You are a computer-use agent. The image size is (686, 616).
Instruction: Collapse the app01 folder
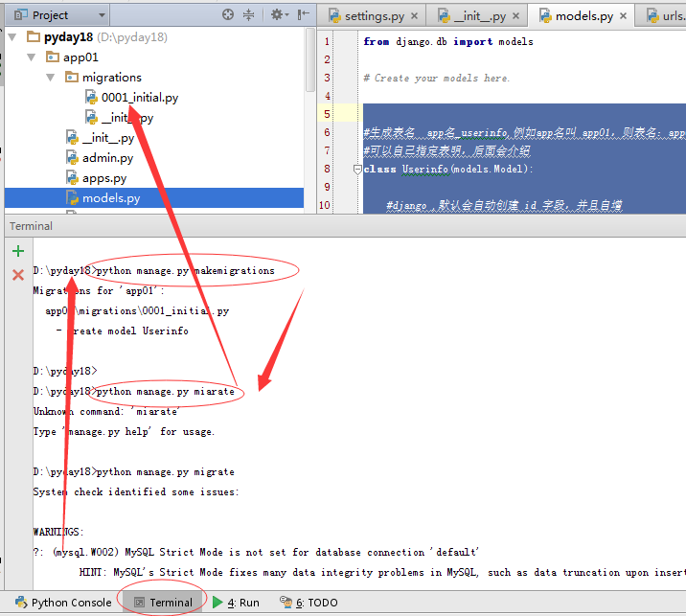[32, 57]
